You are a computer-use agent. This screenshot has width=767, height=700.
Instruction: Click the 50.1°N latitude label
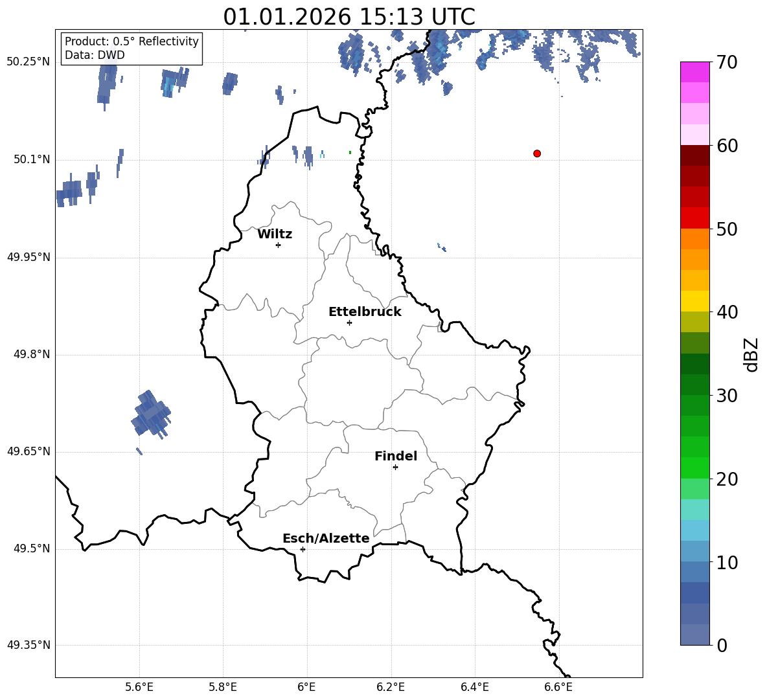(x=32, y=159)
